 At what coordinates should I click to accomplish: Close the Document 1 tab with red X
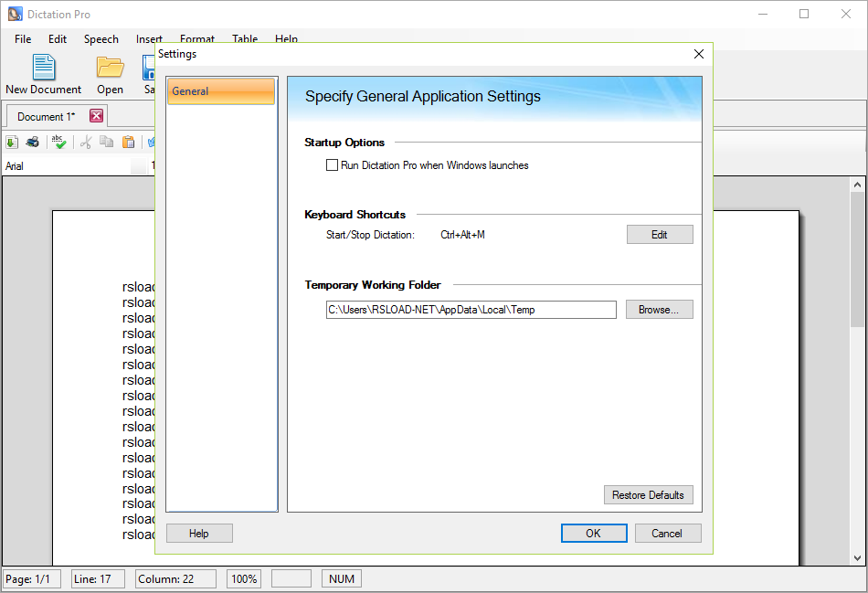96,116
